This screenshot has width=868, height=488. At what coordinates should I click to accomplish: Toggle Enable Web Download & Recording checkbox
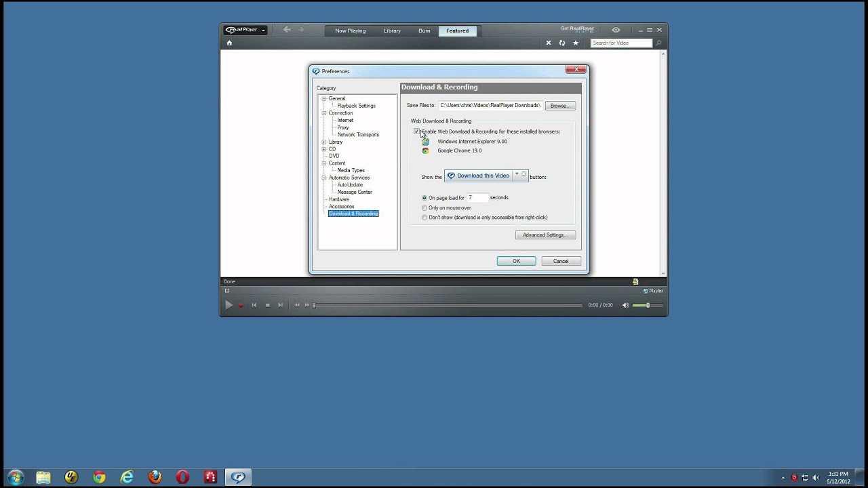[x=416, y=131]
